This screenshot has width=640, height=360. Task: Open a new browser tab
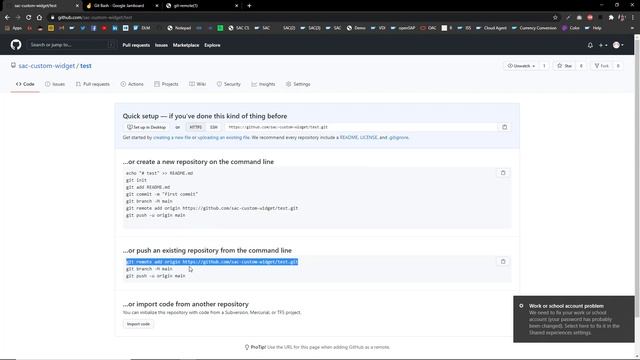coord(249,6)
